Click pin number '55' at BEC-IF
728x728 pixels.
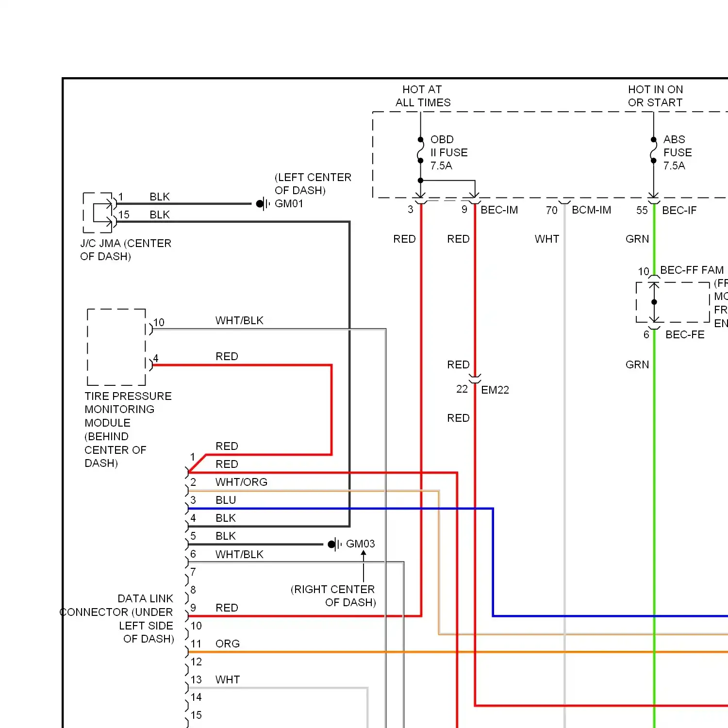642,210
